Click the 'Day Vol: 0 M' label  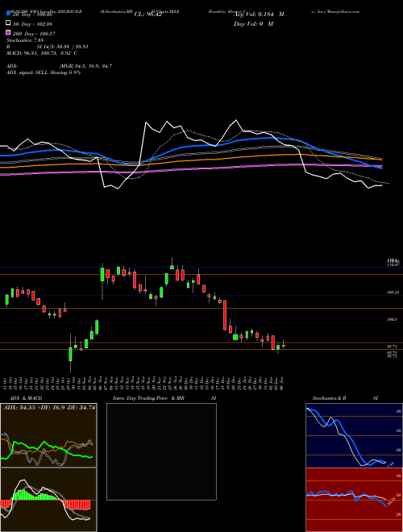point(253,23)
